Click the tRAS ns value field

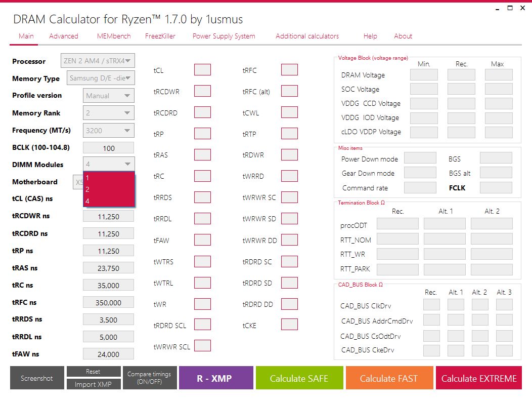pos(109,268)
